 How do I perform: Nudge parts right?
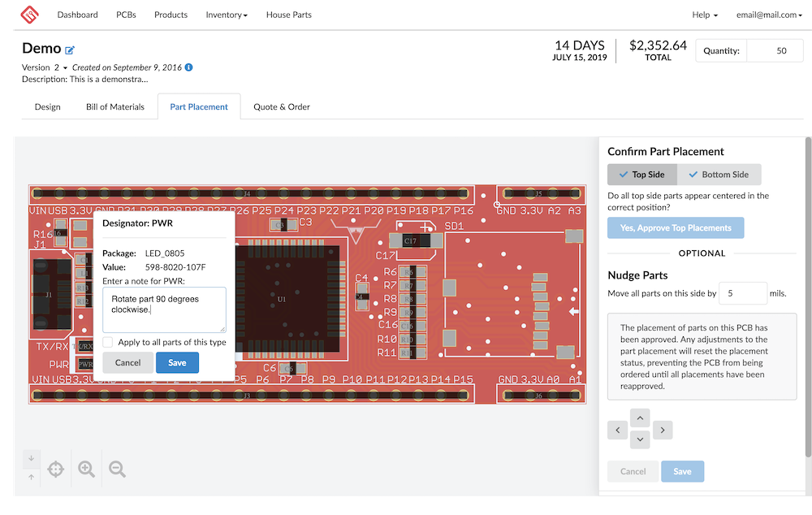click(663, 430)
